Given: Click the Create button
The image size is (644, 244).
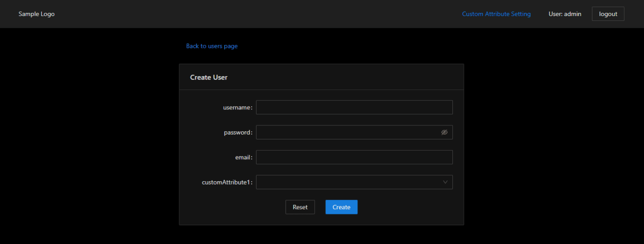Looking at the screenshot, I should pyautogui.click(x=341, y=207).
